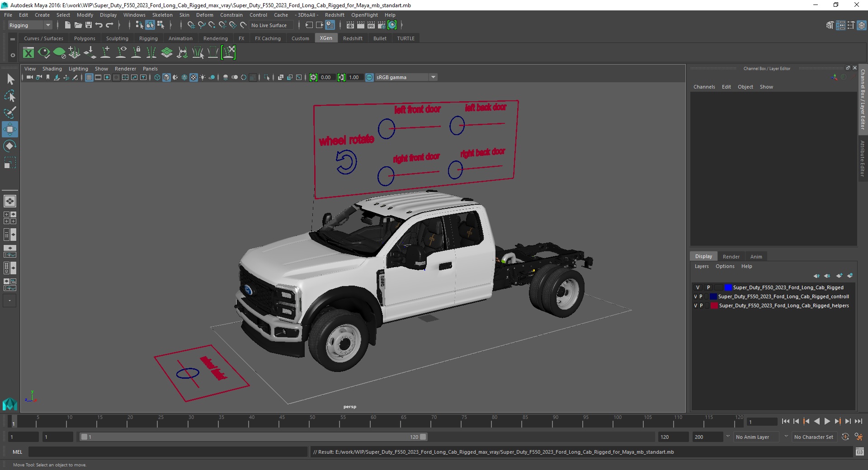The width and height of the screenshot is (868, 470).
Task: Open the Deform menu
Action: (x=204, y=15)
